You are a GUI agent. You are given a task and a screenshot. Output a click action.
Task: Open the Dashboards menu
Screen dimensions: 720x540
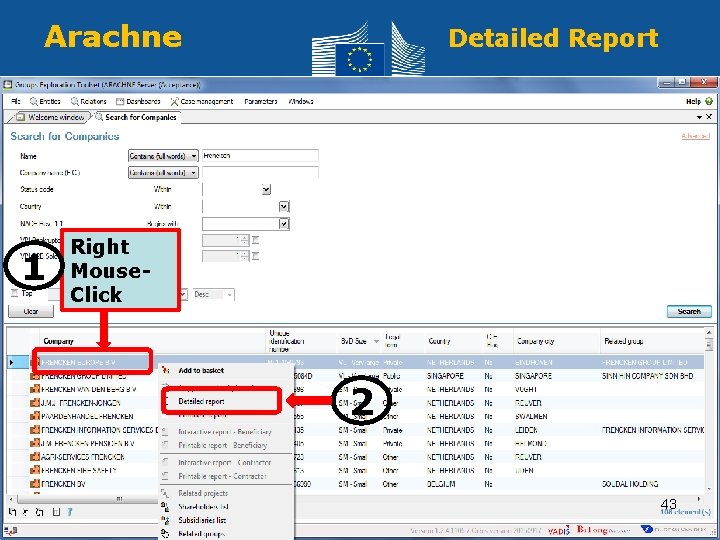138,101
